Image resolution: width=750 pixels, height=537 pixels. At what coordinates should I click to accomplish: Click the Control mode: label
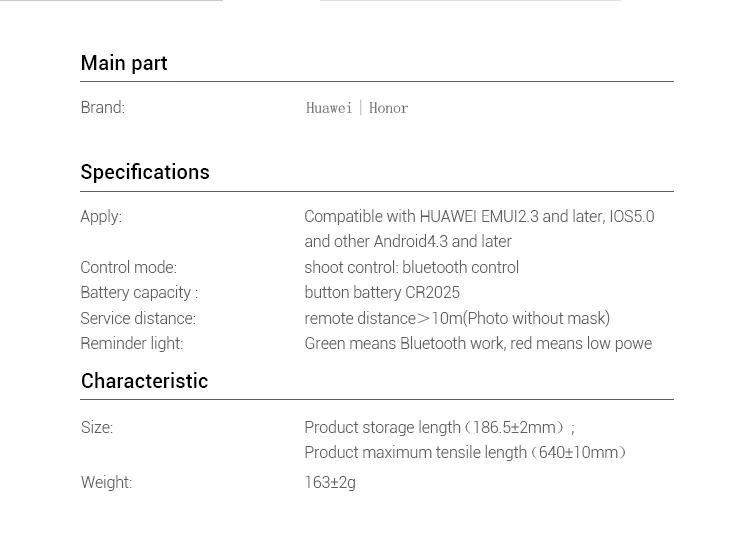128,267
